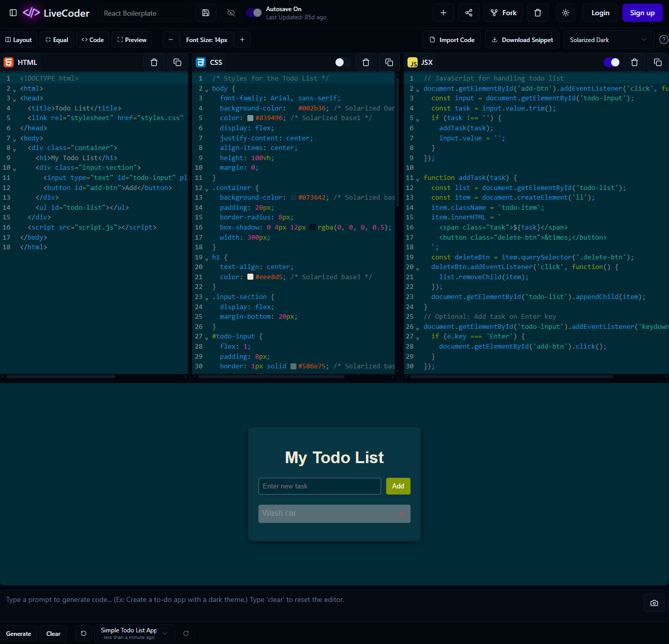This screenshot has width=669, height=644.
Task: Copy the HTML code
Action: (177, 62)
